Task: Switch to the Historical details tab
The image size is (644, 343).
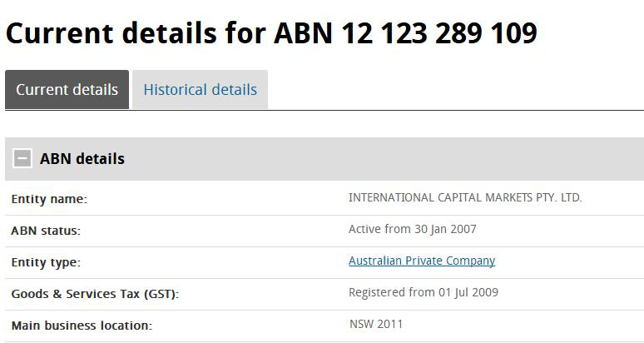Action: [x=200, y=90]
